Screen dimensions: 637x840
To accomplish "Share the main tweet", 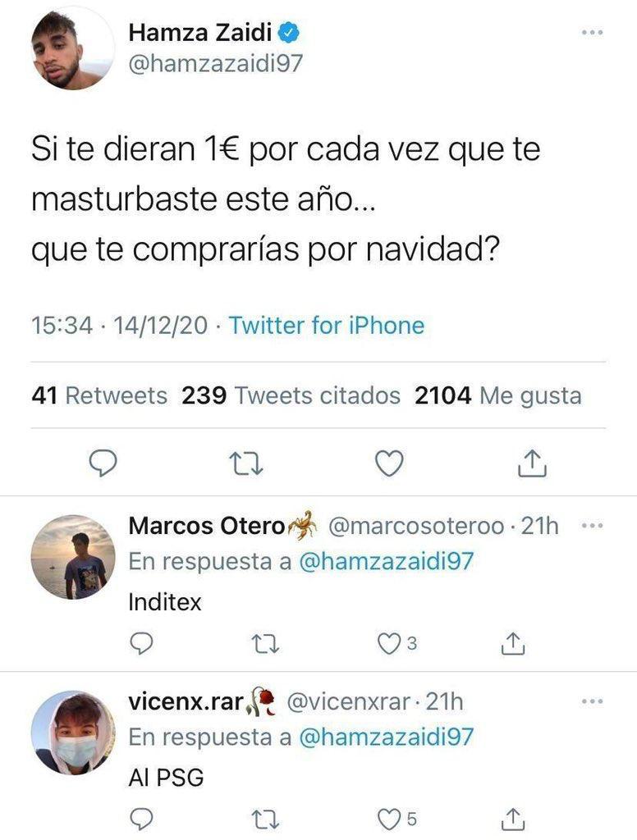I will tap(532, 463).
